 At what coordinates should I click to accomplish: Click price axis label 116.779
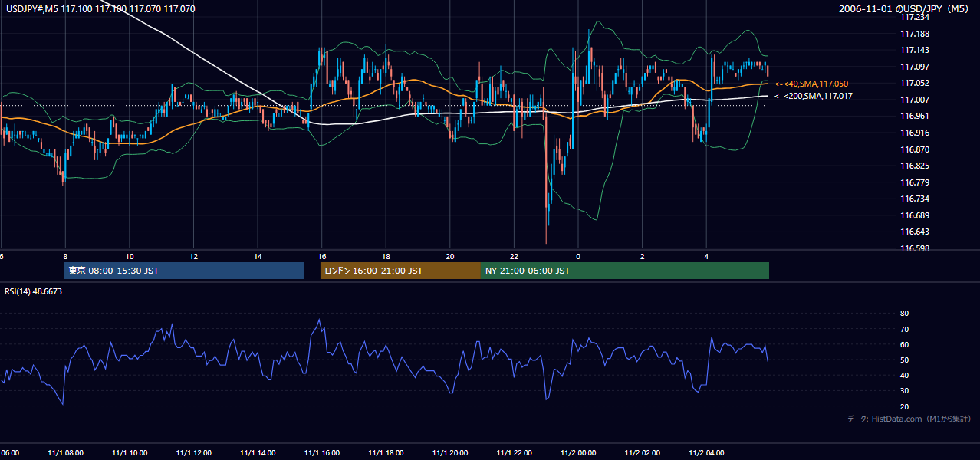915,182
